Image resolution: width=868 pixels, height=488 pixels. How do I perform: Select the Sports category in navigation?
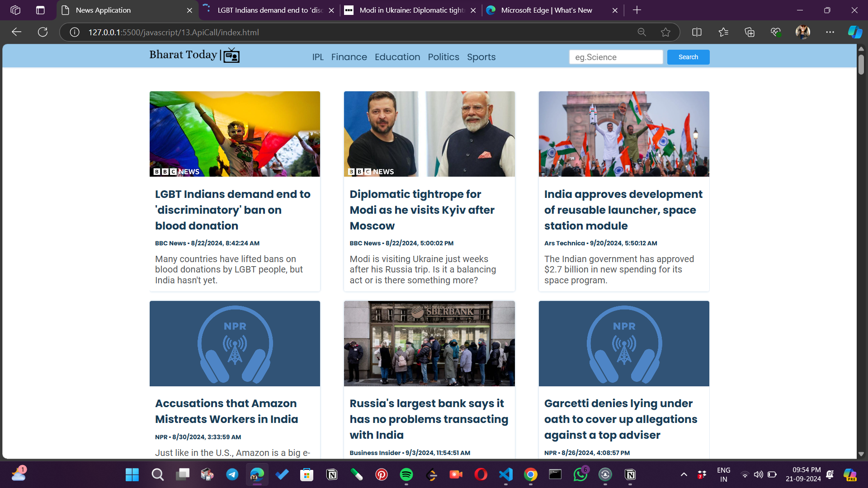pos(481,57)
